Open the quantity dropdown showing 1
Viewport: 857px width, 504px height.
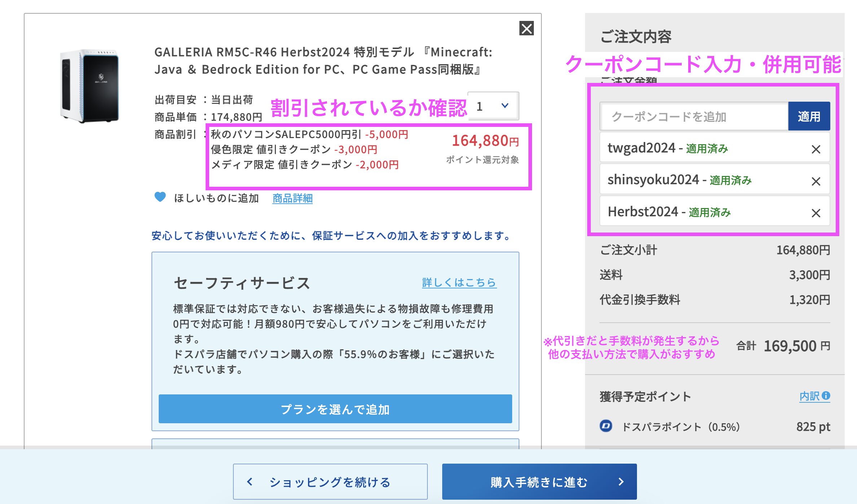[x=493, y=106]
